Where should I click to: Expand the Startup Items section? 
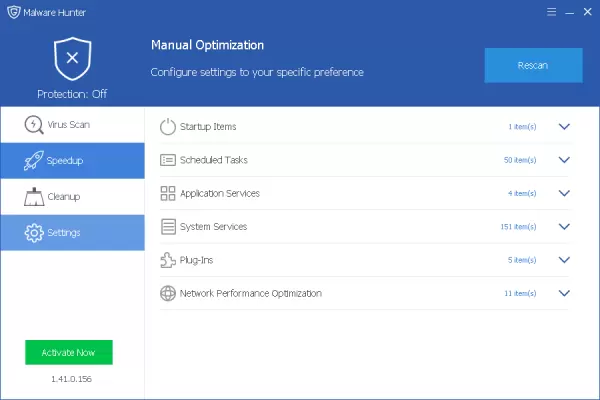564,127
